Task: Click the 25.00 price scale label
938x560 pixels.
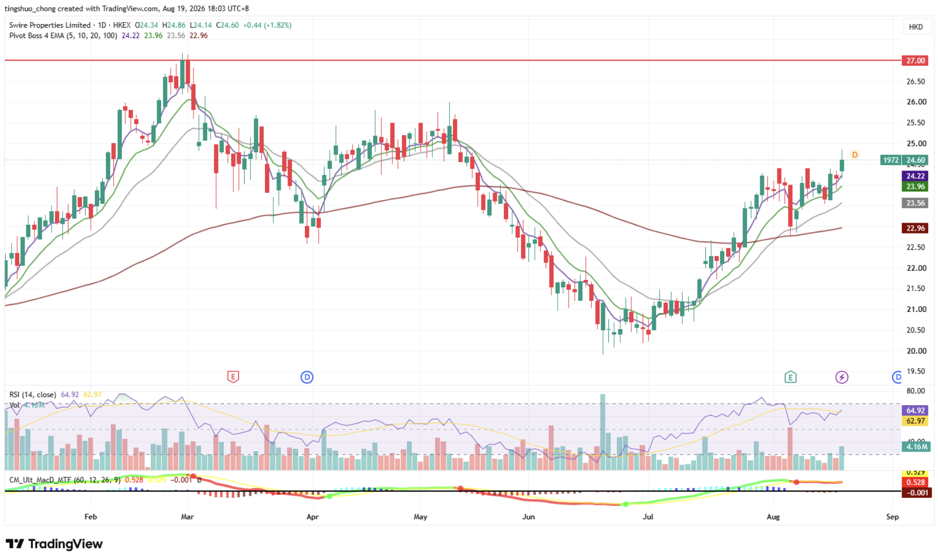Action: coord(916,143)
